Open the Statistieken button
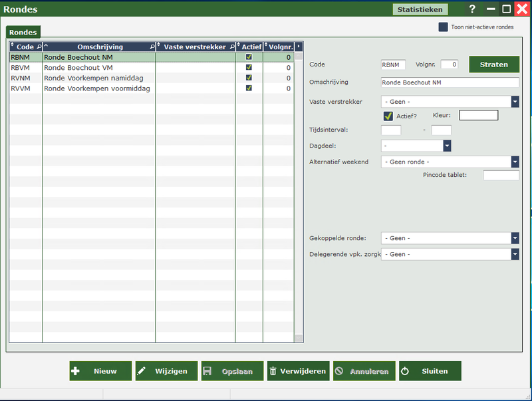The width and height of the screenshot is (532, 401). (x=420, y=9)
